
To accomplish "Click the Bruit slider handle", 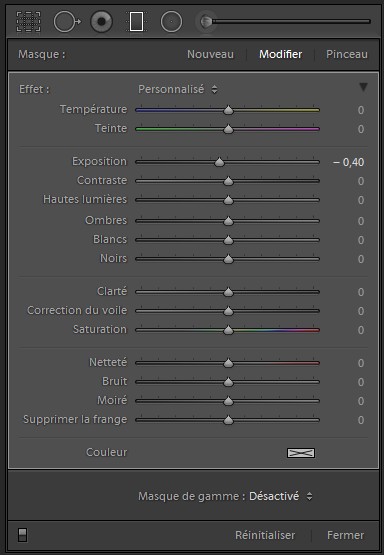I will 229,382.
